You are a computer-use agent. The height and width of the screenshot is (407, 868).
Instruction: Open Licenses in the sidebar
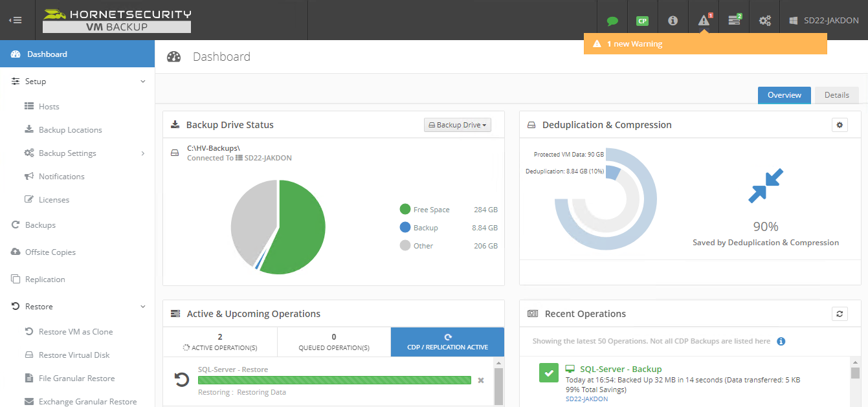coord(54,200)
